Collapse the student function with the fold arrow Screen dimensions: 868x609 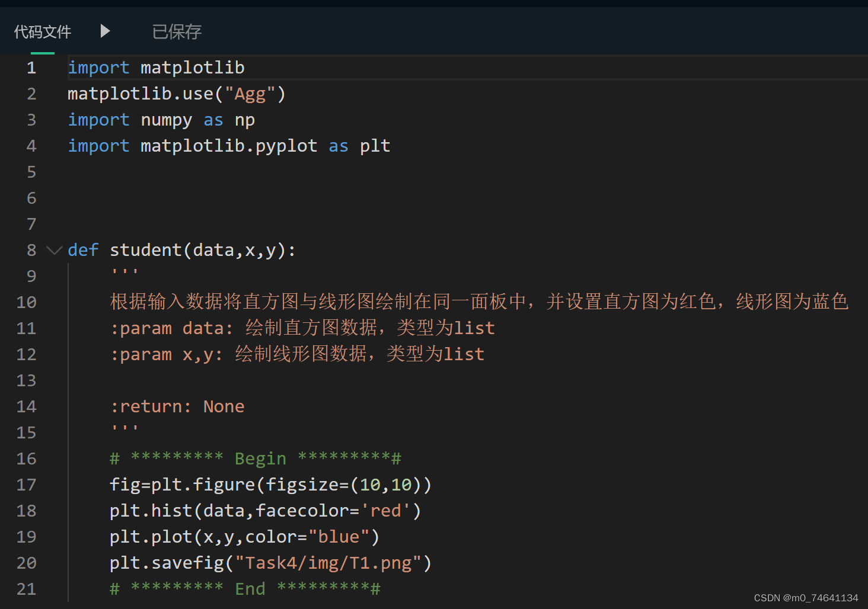click(53, 250)
